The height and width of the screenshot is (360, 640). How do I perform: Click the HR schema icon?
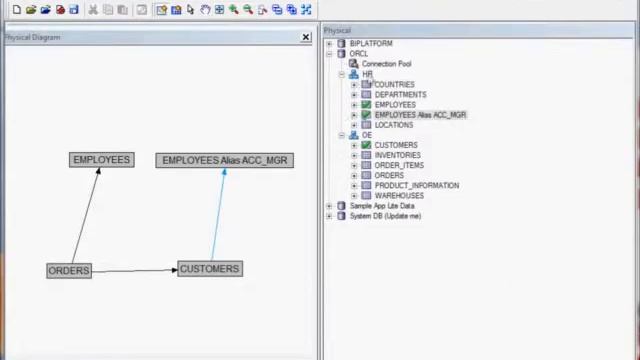(x=353, y=74)
